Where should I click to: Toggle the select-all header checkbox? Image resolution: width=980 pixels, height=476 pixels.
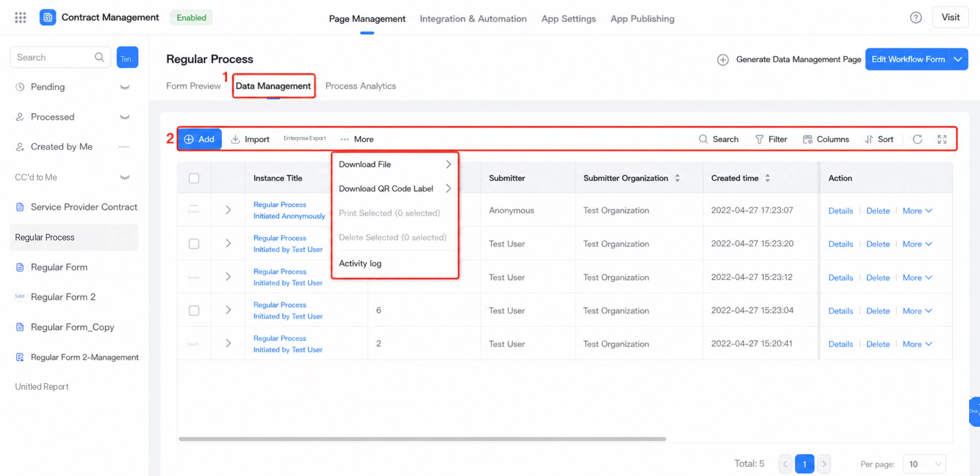[194, 178]
